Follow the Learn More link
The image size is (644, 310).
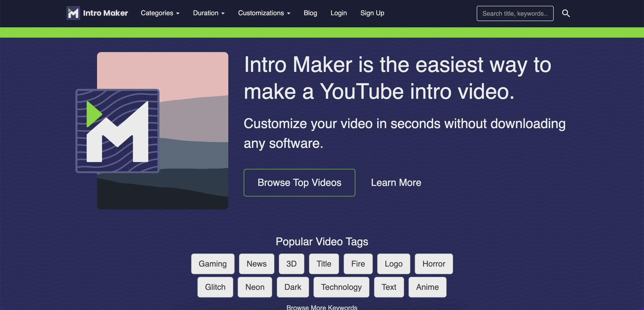396,183
